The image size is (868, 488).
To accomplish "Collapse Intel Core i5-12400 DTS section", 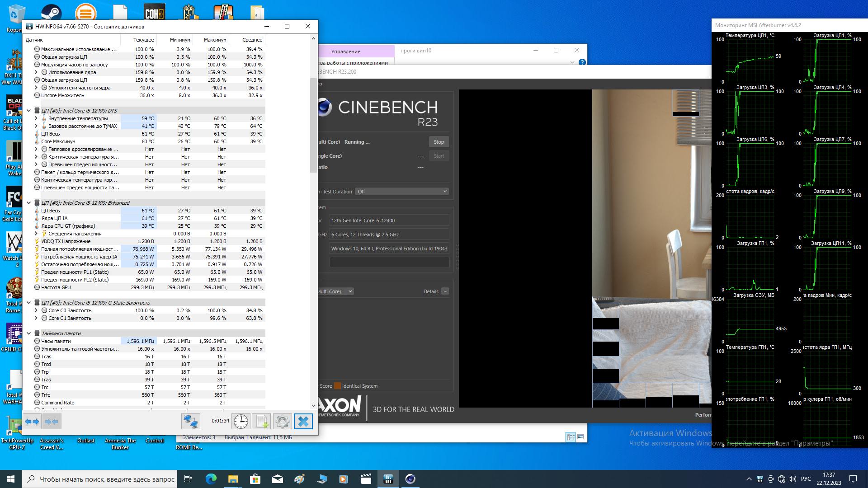I will (29, 111).
